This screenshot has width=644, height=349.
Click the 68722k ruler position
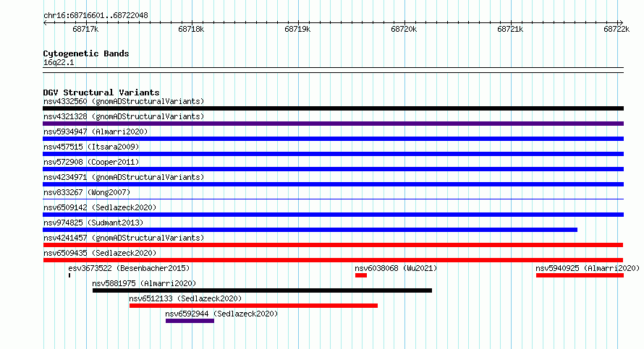[617, 29]
